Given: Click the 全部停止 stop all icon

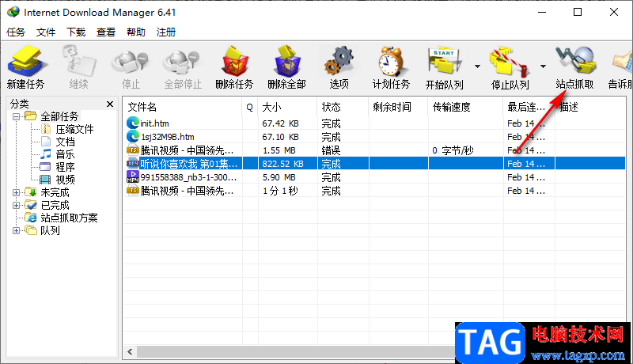Looking at the screenshot, I should point(182,63).
